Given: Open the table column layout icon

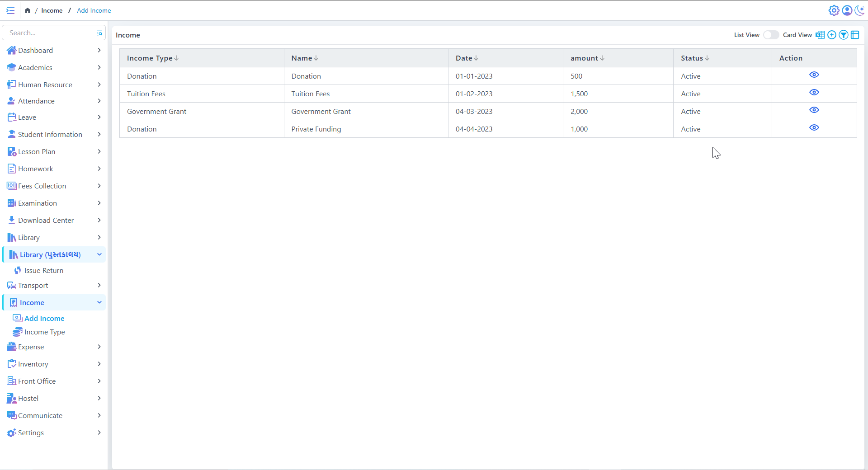Looking at the screenshot, I should click(x=855, y=35).
